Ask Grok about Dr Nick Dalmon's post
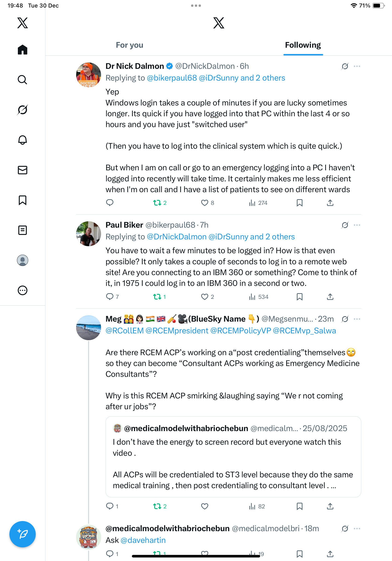Screen dimensions: 392x561 click(x=345, y=66)
